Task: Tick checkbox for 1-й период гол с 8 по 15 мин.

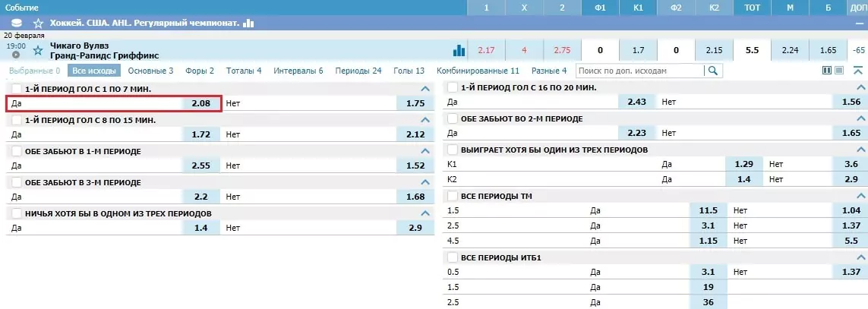Action: click(x=16, y=120)
